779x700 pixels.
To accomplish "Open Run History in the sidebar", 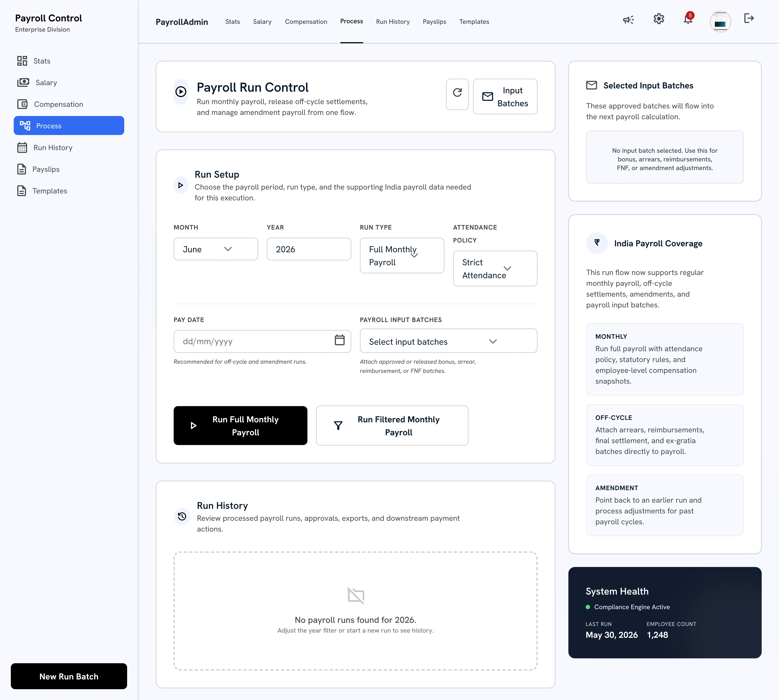I will click(69, 148).
